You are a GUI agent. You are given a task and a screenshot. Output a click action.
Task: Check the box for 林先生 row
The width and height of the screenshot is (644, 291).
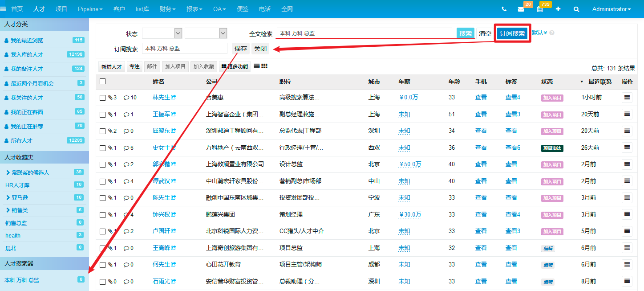tap(103, 98)
